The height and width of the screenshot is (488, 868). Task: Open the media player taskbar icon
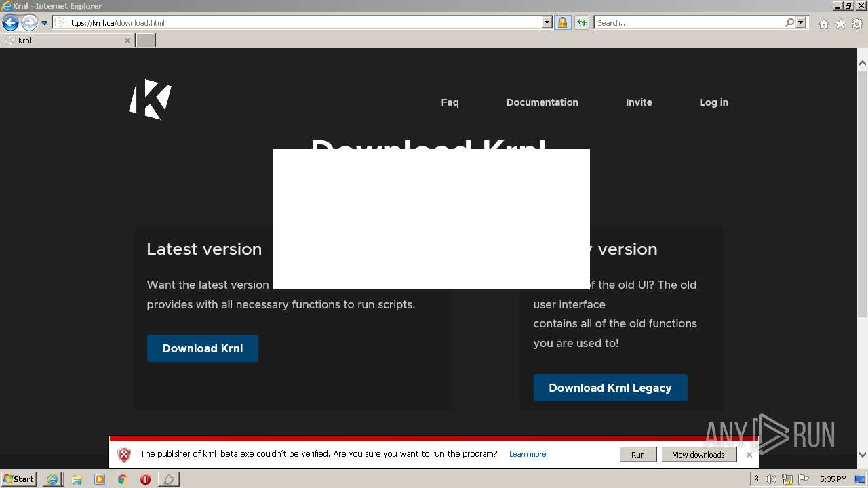click(x=100, y=479)
